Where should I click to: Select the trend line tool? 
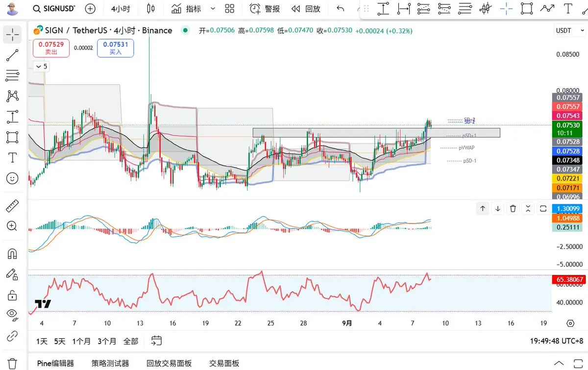13,55
